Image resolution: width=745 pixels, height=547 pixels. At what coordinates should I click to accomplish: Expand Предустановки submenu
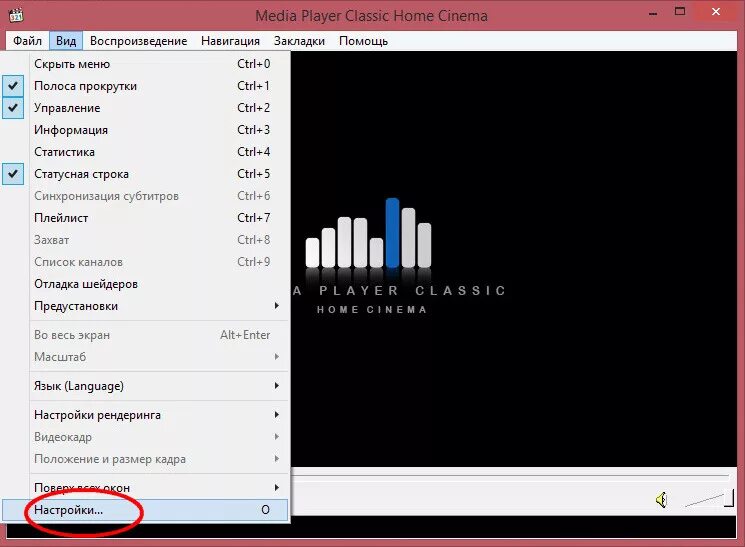coord(145,306)
